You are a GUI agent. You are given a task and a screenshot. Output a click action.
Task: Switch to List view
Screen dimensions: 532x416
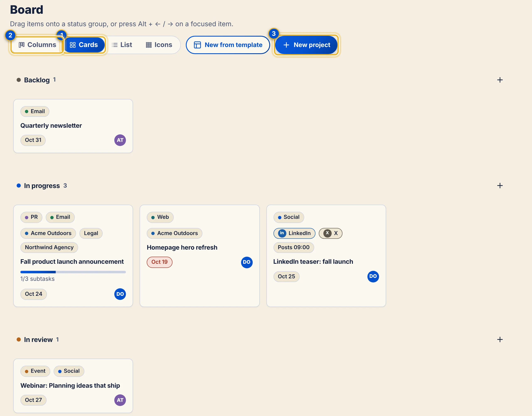coord(122,45)
